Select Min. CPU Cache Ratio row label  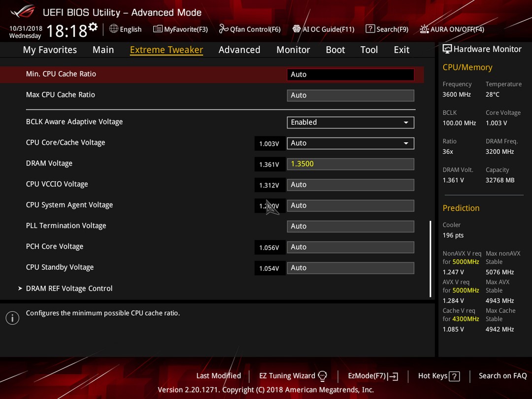[61, 74]
